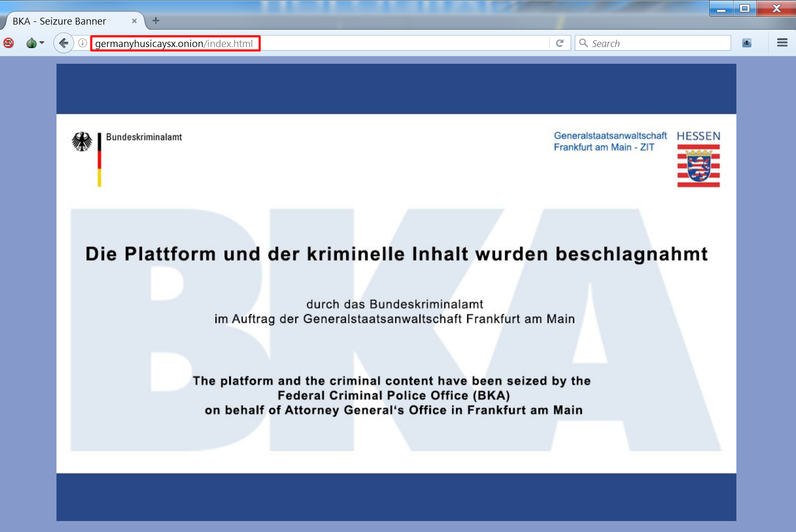The height and width of the screenshot is (532, 796).
Task: Open the downloads toolbar icon
Action: click(x=747, y=43)
